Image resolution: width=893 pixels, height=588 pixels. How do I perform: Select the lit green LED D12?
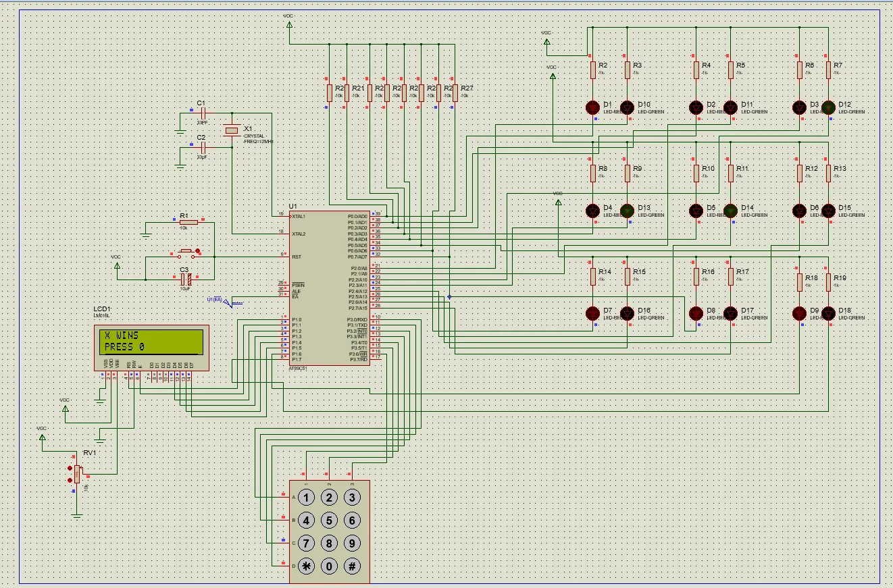tap(828, 107)
